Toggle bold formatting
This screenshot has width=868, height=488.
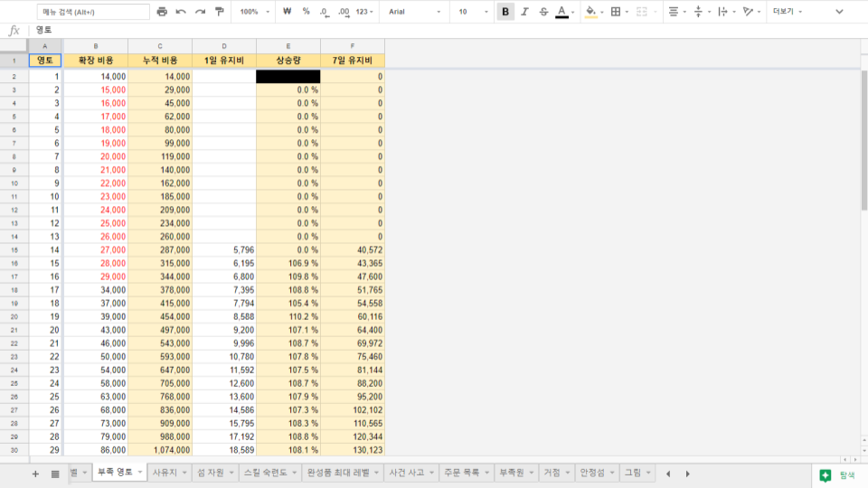coord(505,12)
